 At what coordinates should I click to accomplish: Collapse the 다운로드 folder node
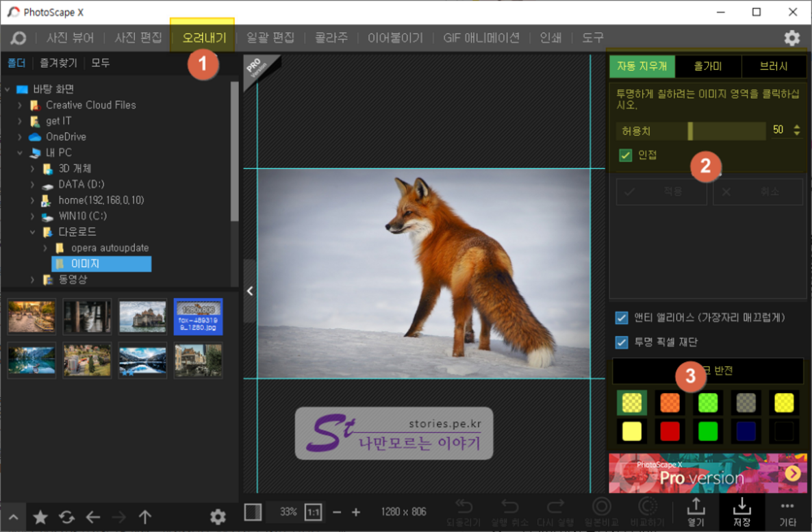(x=32, y=232)
